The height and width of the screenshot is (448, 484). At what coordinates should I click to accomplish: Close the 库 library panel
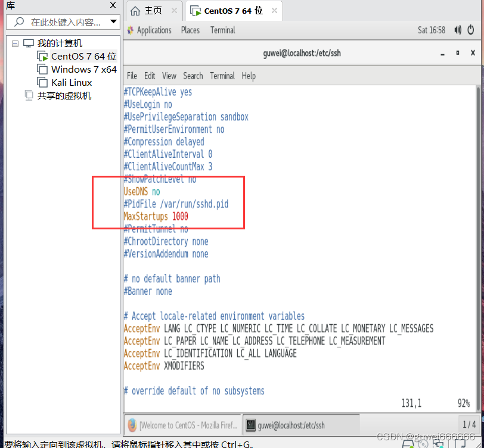[x=113, y=5]
